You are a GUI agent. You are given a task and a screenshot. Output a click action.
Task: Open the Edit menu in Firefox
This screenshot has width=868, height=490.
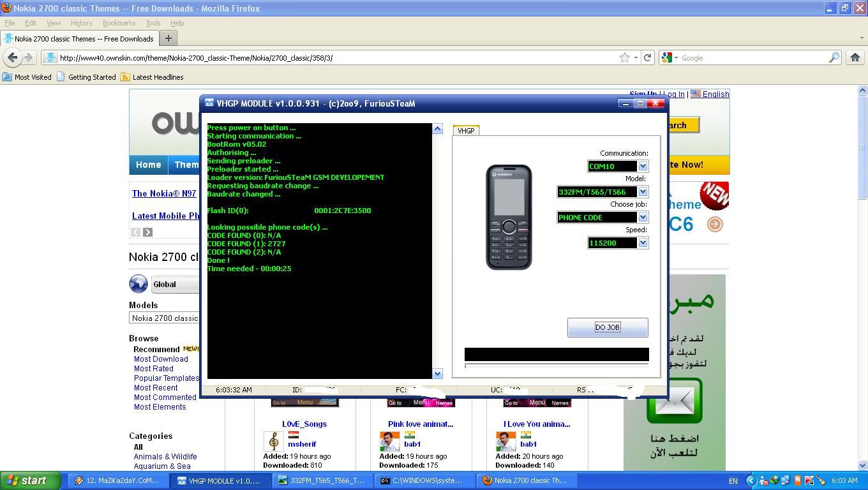31,23
